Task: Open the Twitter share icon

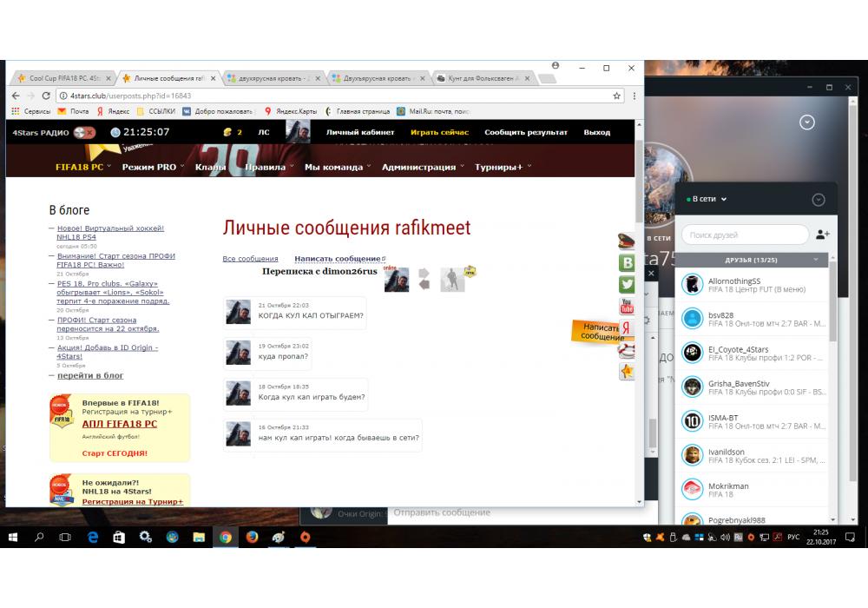Action: tap(626, 285)
